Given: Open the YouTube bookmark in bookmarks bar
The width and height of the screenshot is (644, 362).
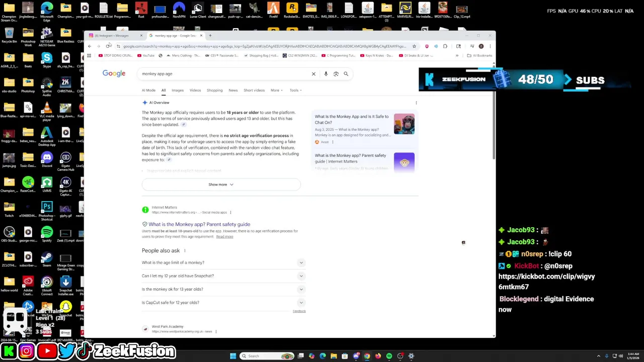Looking at the screenshot, I should pos(146,56).
